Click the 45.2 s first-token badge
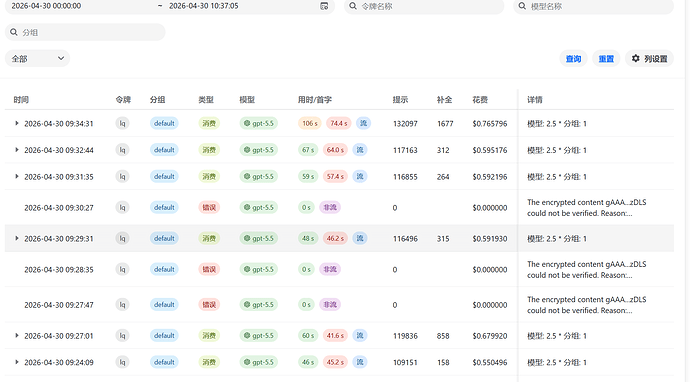This screenshot has height=382, width=690. [x=335, y=362]
